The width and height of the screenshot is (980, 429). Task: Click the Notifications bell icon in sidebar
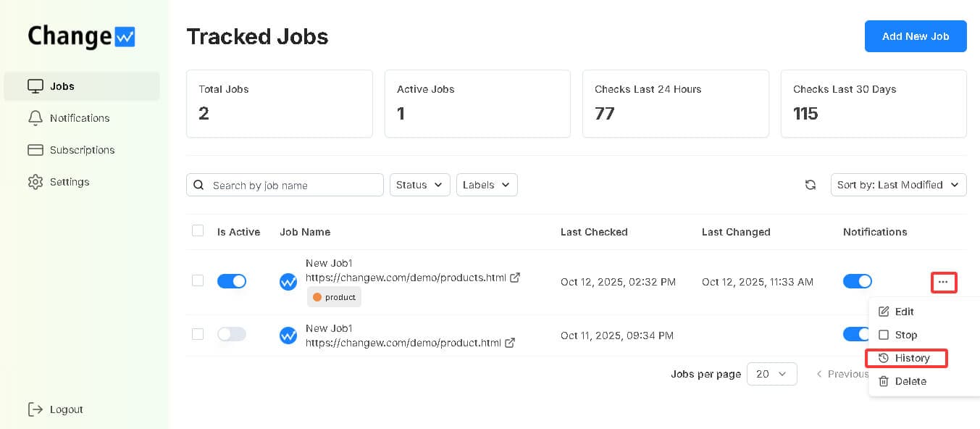(x=35, y=118)
